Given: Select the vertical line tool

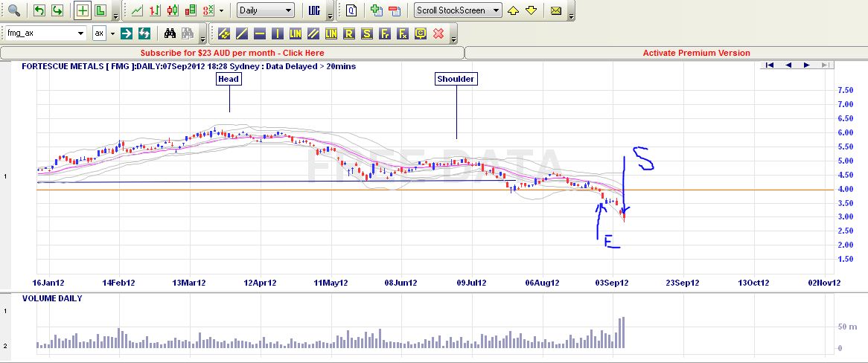Looking at the screenshot, I should [278, 33].
